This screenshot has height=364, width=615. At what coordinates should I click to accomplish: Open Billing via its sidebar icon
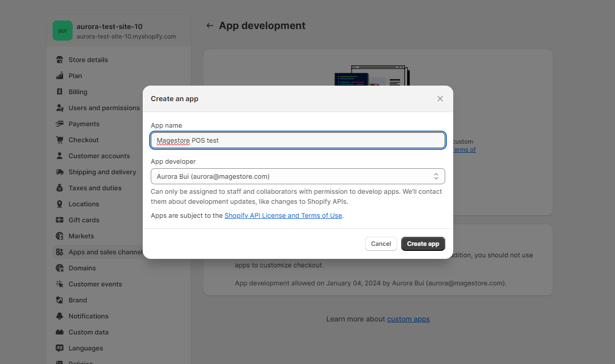tap(59, 92)
